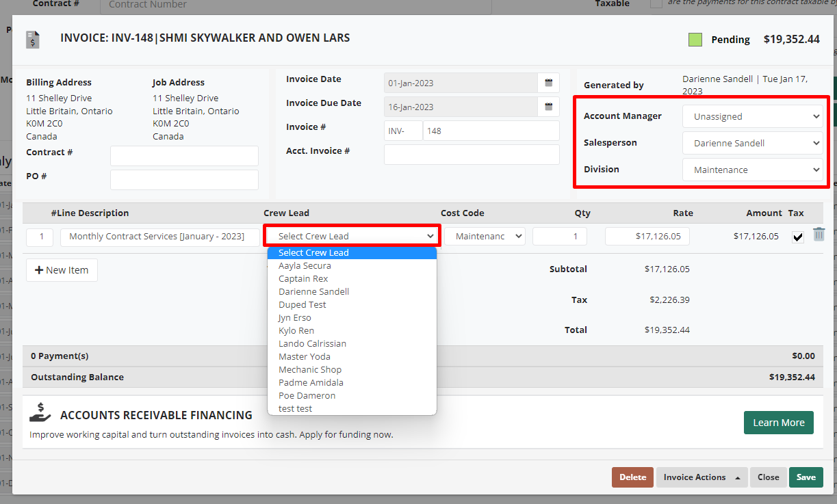Click inside the PO # input field
This screenshot has width=837, height=504.
coord(183,178)
